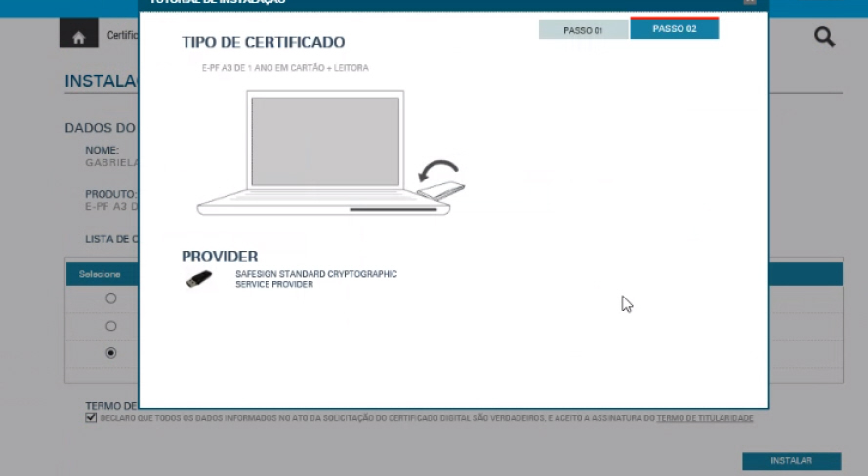The height and width of the screenshot is (476, 868).
Task: Click the Certific breadcrumb beside the home icon
Action: [121, 36]
